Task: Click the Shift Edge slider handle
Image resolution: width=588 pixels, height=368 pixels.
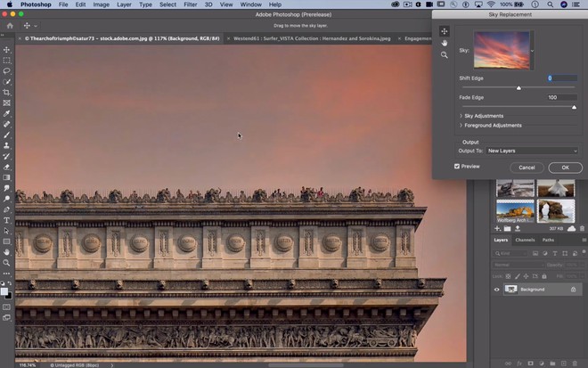Action: tap(519, 88)
